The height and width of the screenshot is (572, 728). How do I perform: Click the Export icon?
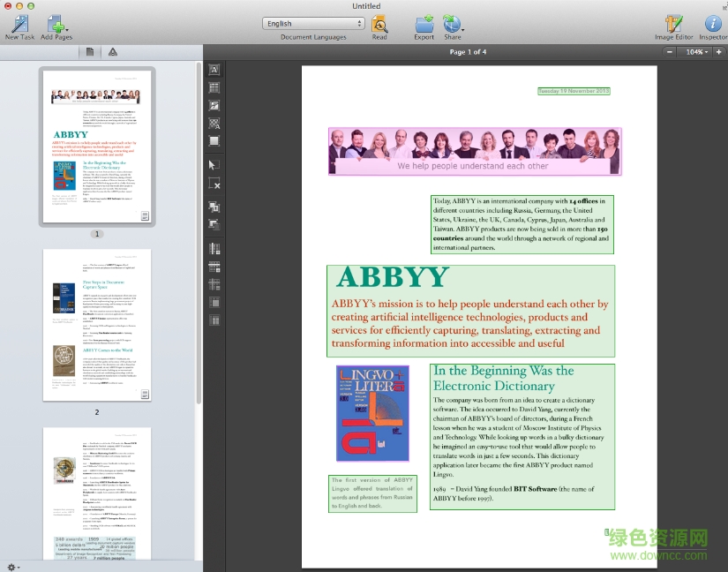coord(424,24)
